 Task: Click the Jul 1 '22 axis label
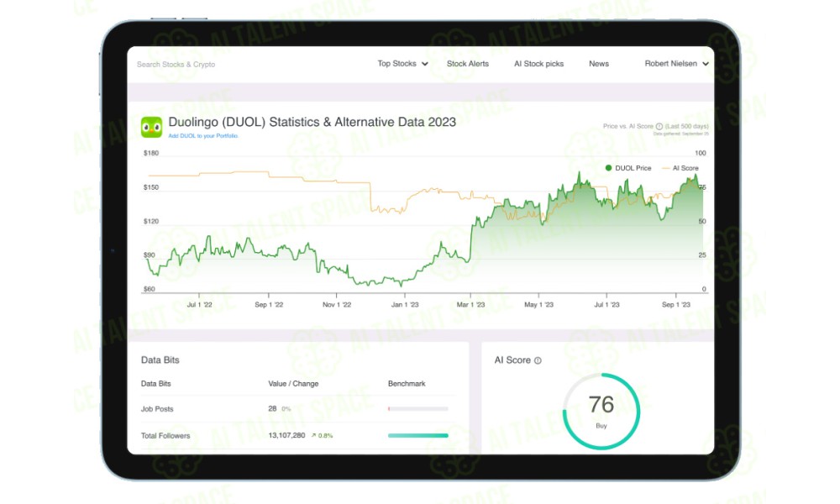[199, 305]
